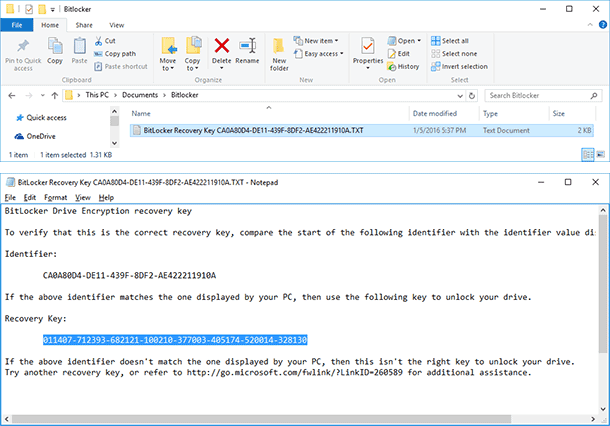Image resolution: width=610 pixels, height=426 pixels.
Task: Delete the selected file
Action: pos(221,49)
